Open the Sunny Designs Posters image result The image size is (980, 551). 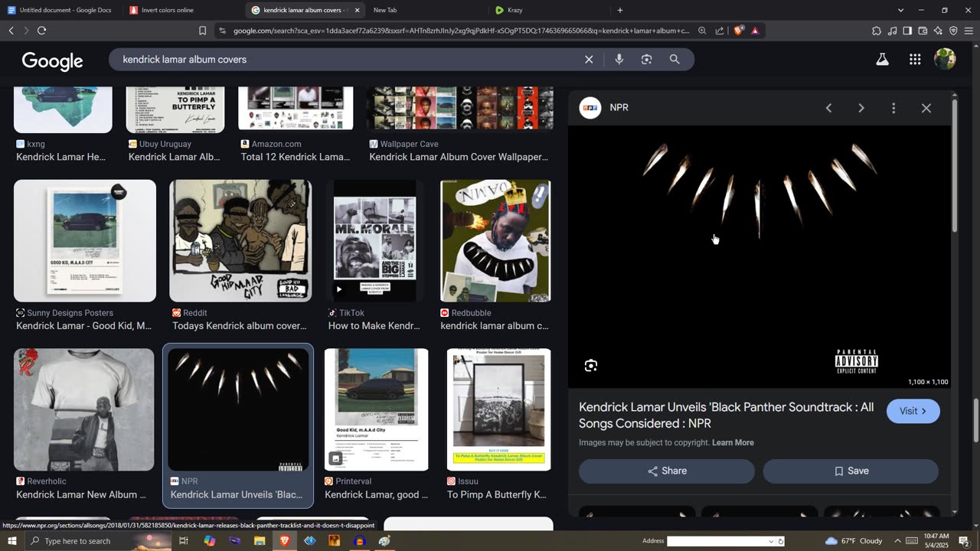85,240
